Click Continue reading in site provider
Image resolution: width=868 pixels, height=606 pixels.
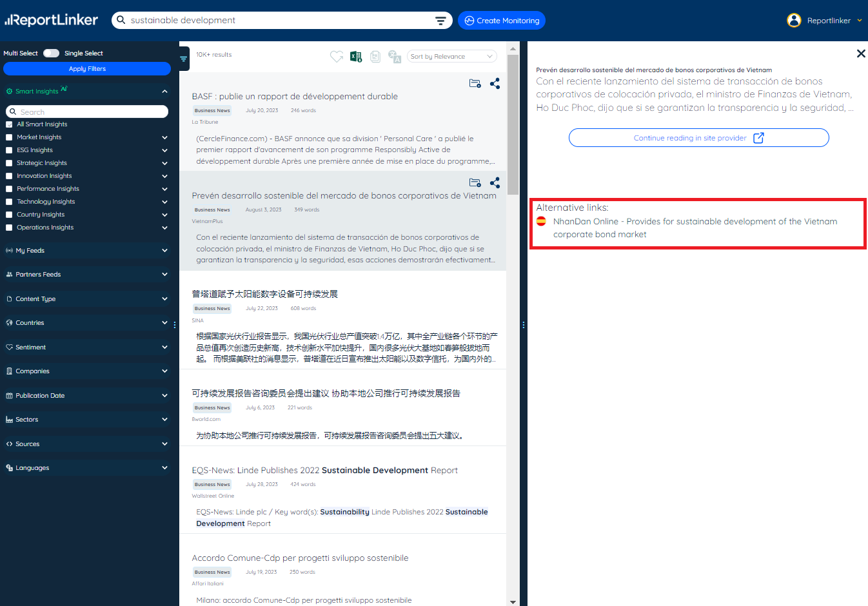(x=698, y=138)
